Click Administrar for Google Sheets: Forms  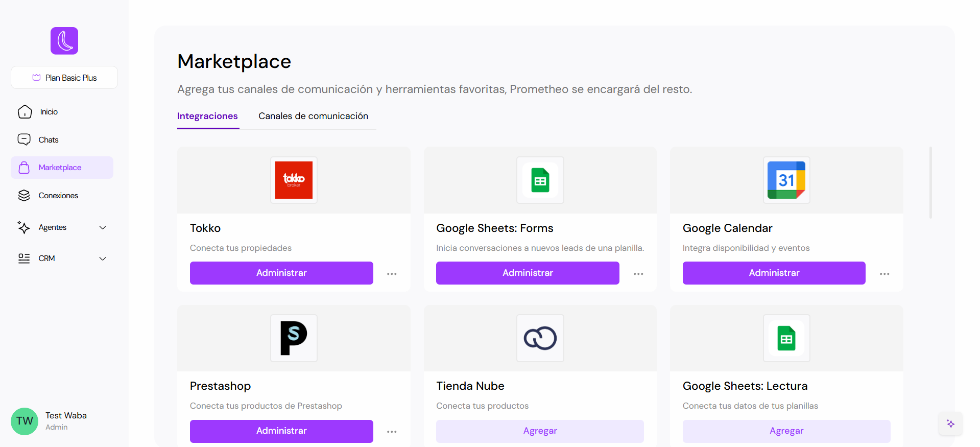pos(528,273)
